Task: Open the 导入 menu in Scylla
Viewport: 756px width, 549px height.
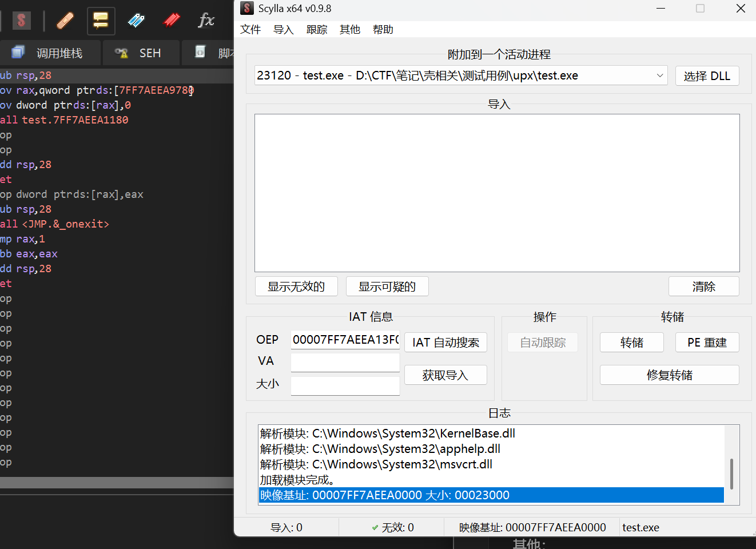Action: click(284, 30)
